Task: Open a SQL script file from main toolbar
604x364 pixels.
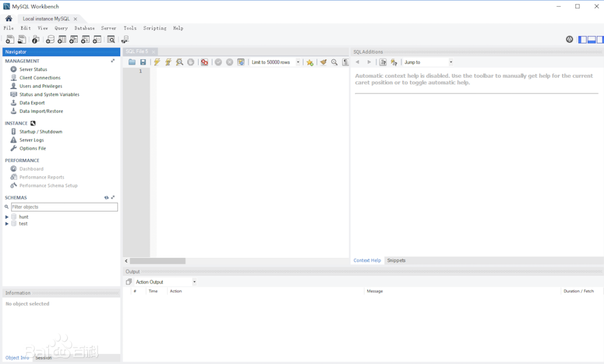Action: [22, 39]
